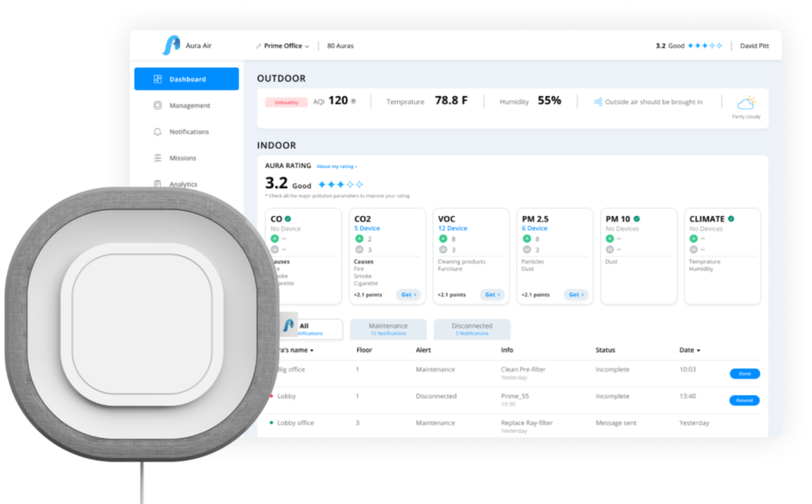Click the Notifications bell icon
812x504 pixels.
tap(158, 131)
